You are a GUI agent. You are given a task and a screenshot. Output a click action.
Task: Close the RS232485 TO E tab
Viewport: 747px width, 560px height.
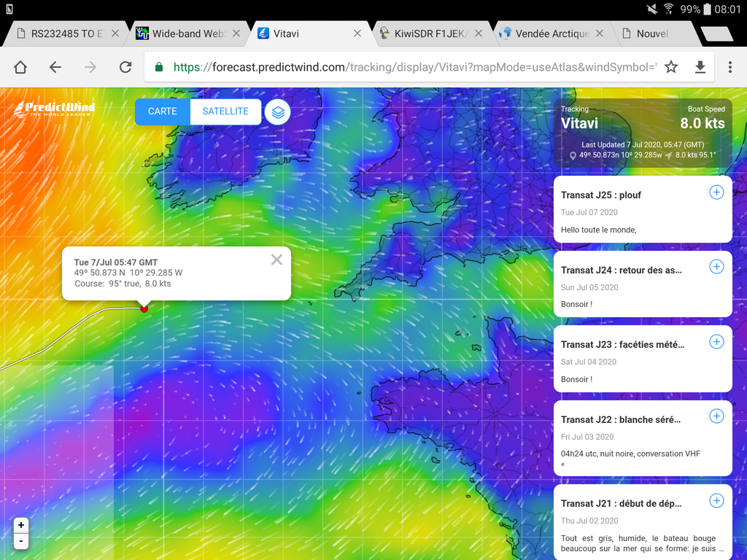pos(115,34)
